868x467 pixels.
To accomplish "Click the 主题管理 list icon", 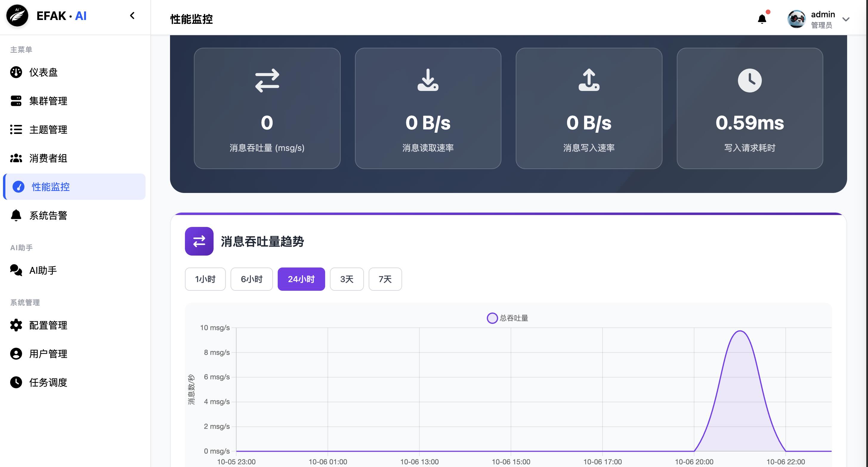I will tap(16, 129).
